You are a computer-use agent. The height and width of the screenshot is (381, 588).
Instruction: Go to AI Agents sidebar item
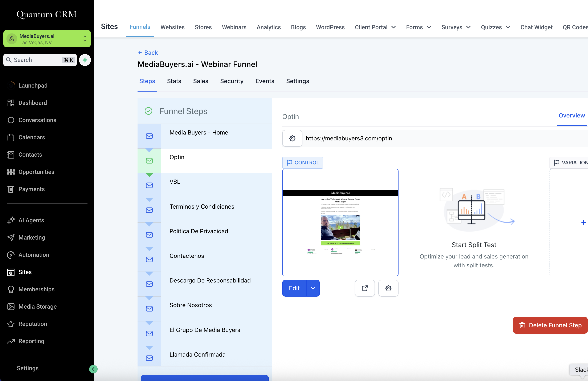(31, 220)
